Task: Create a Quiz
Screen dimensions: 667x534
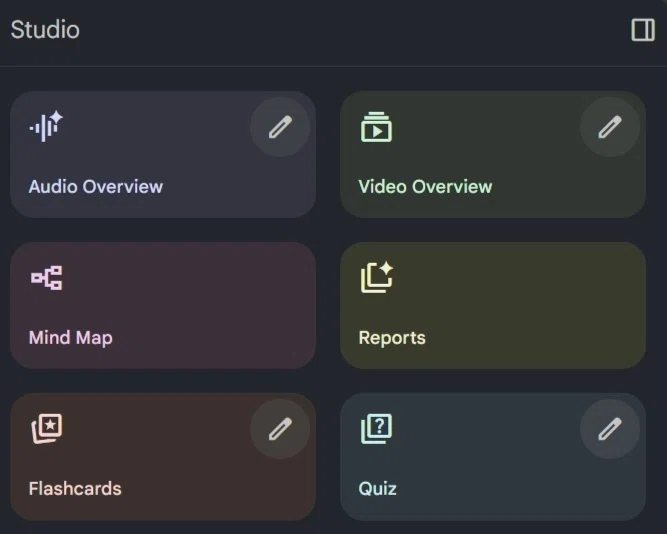Action: [x=493, y=457]
